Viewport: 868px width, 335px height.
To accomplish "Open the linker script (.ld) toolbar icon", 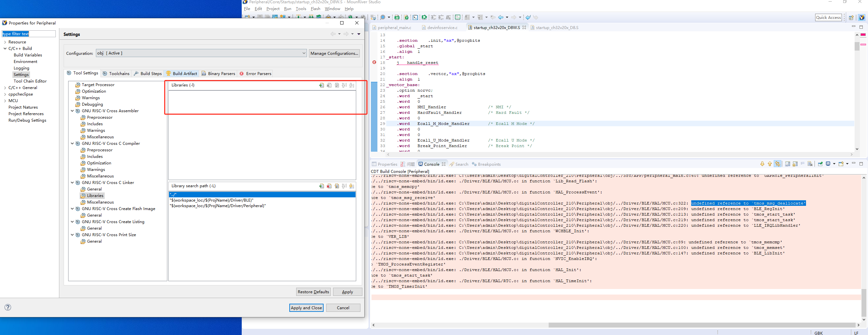I will click(397, 17).
